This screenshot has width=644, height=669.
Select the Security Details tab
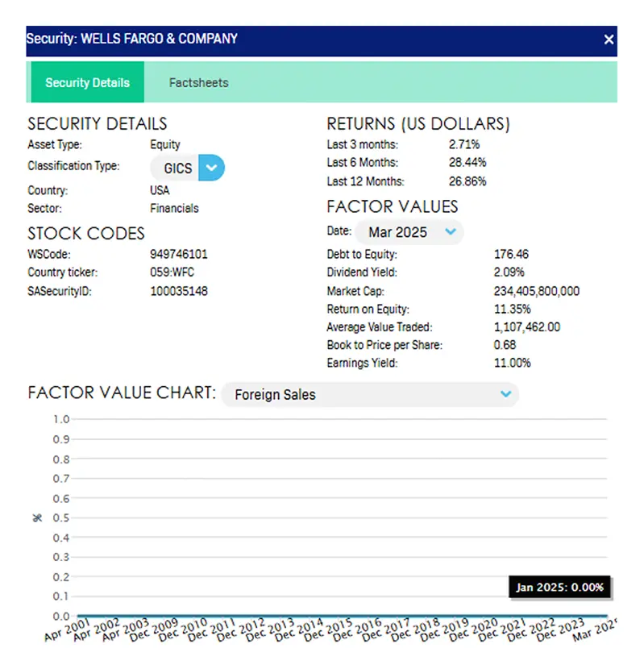coord(87,83)
